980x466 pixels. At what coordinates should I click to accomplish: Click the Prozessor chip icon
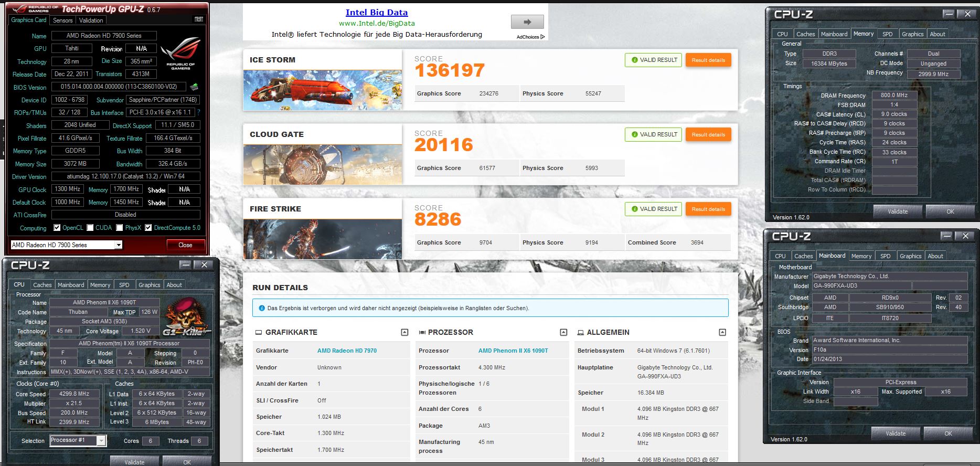(x=422, y=332)
